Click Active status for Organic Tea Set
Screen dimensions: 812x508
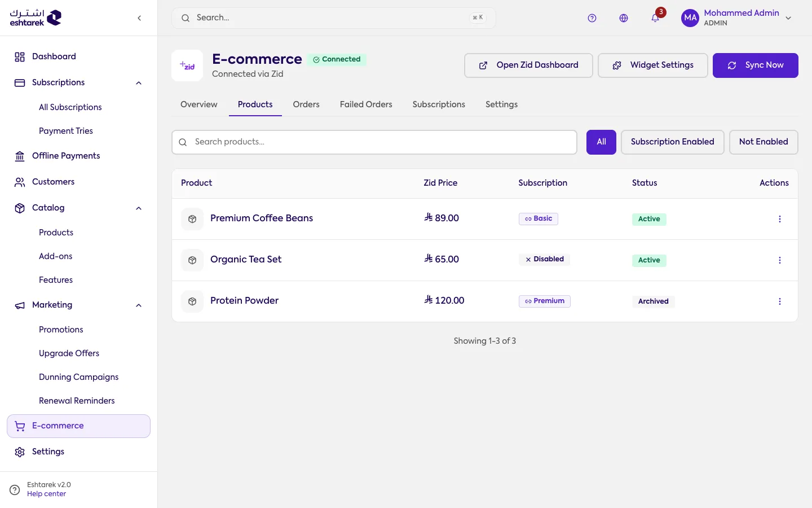click(649, 260)
